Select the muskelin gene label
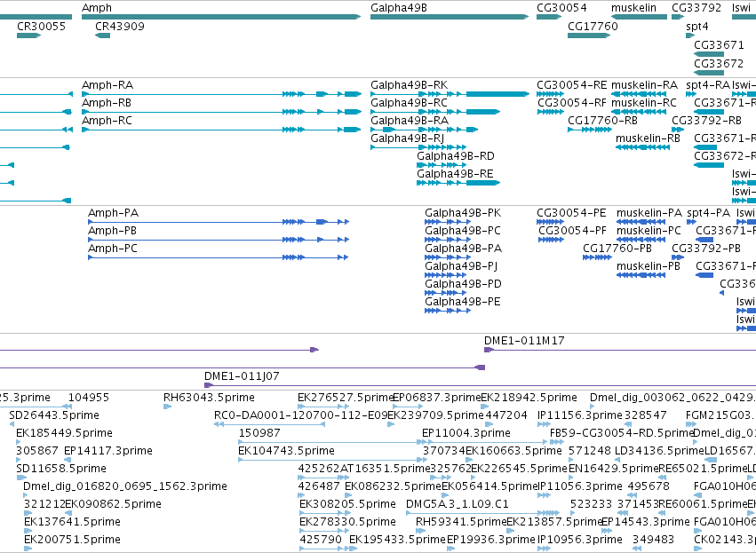Image resolution: width=756 pixels, height=553 pixels. [633, 8]
